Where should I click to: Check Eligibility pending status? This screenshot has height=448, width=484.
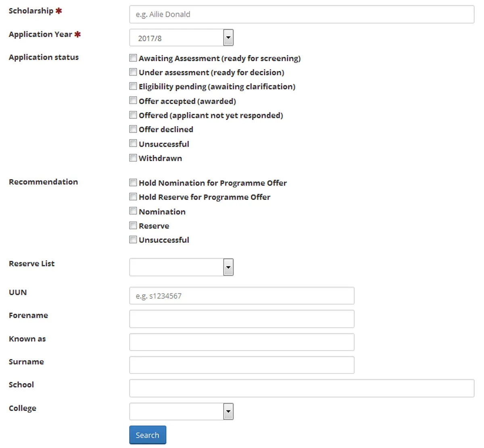coord(133,86)
